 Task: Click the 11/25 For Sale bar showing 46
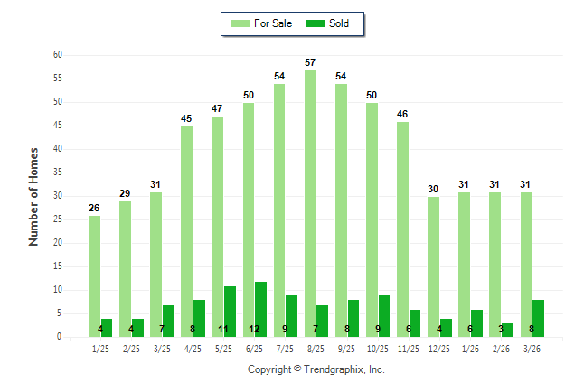point(402,229)
